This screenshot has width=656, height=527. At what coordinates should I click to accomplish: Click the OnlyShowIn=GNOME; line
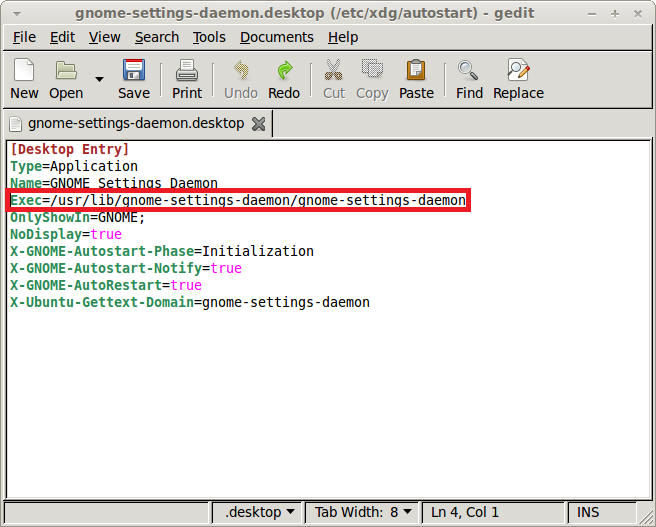[x=77, y=217]
